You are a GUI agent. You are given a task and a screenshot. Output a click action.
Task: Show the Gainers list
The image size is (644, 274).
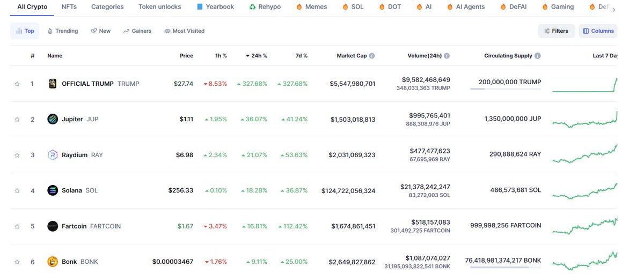[x=137, y=31]
